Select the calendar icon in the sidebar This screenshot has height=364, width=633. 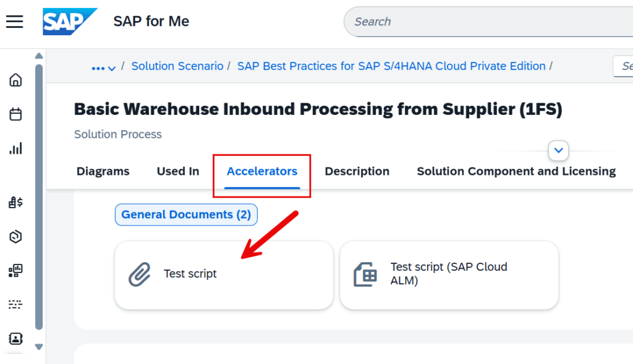(x=15, y=114)
